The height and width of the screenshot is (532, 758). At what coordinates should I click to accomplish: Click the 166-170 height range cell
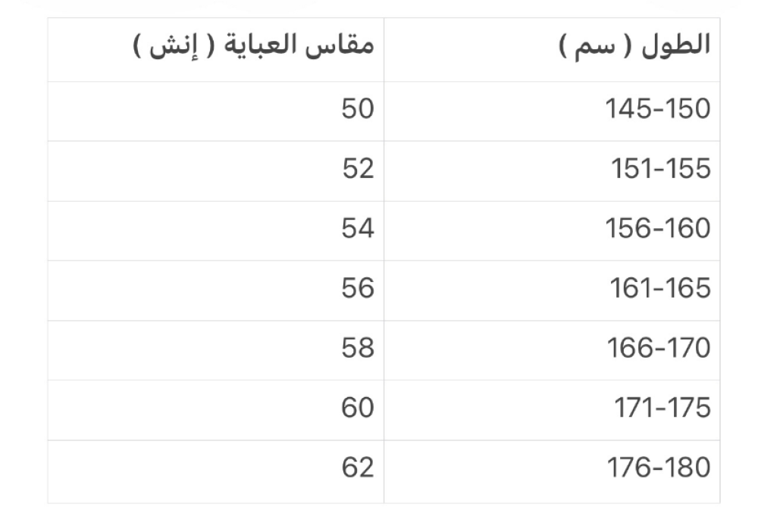pyautogui.click(x=658, y=349)
